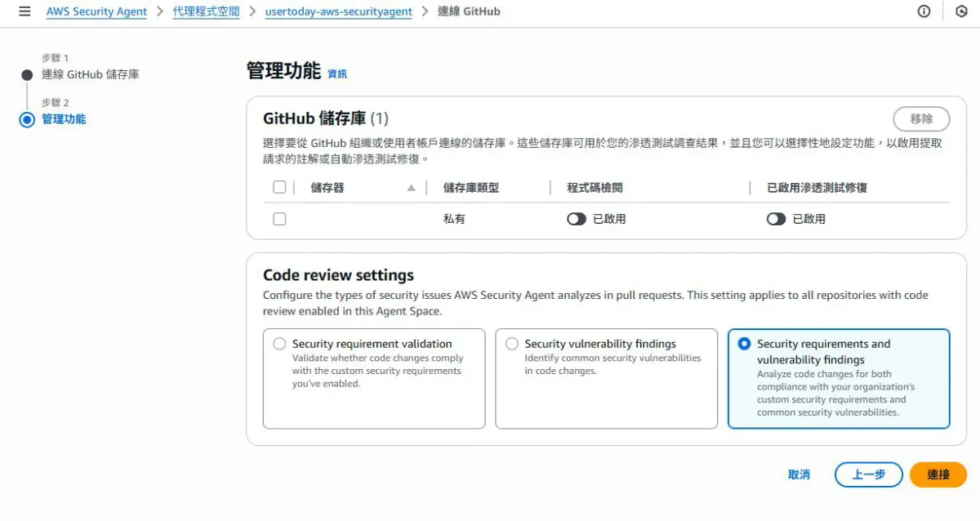Click the hexagon shield icon top right
The image size is (980, 521).
click(x=961, y=11)
